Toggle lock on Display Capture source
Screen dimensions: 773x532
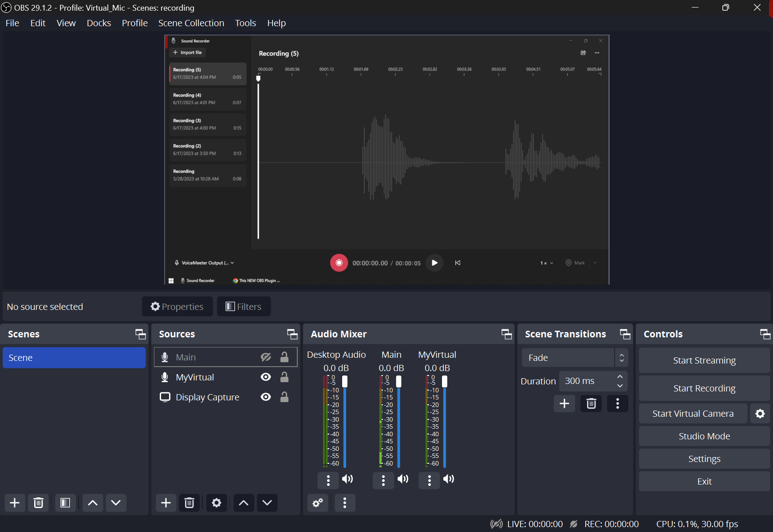(284, 397)
